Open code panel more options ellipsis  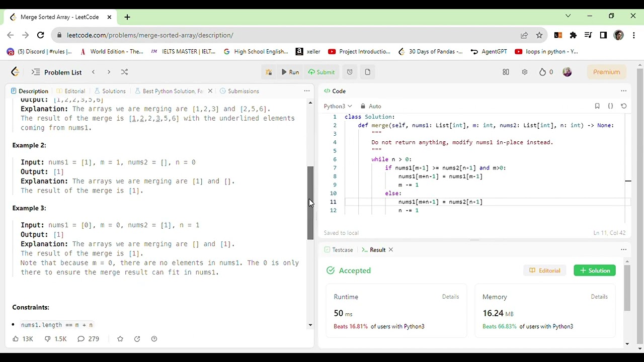tap(624, 91)
